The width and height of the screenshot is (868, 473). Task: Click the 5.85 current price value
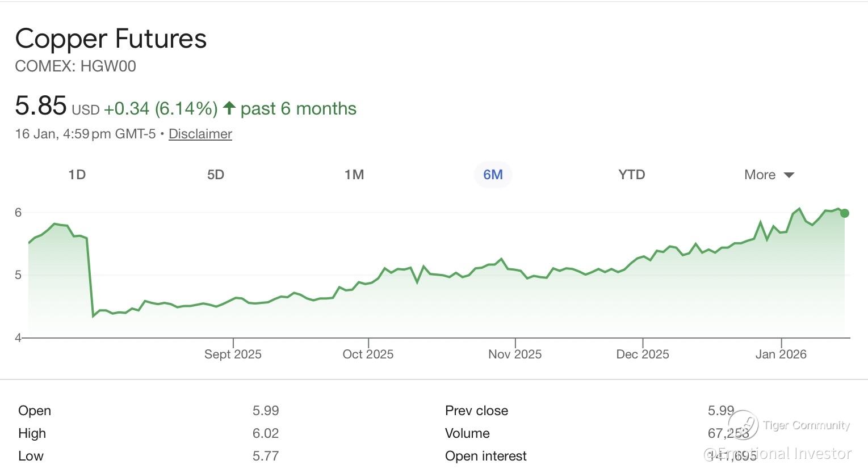(x=41, y=106)
